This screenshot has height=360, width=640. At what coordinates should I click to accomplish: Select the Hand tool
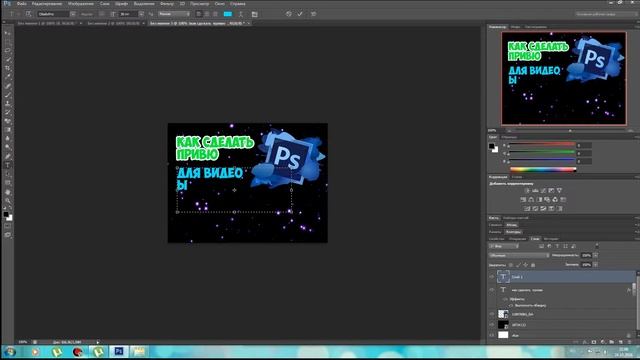pos(8,192)
